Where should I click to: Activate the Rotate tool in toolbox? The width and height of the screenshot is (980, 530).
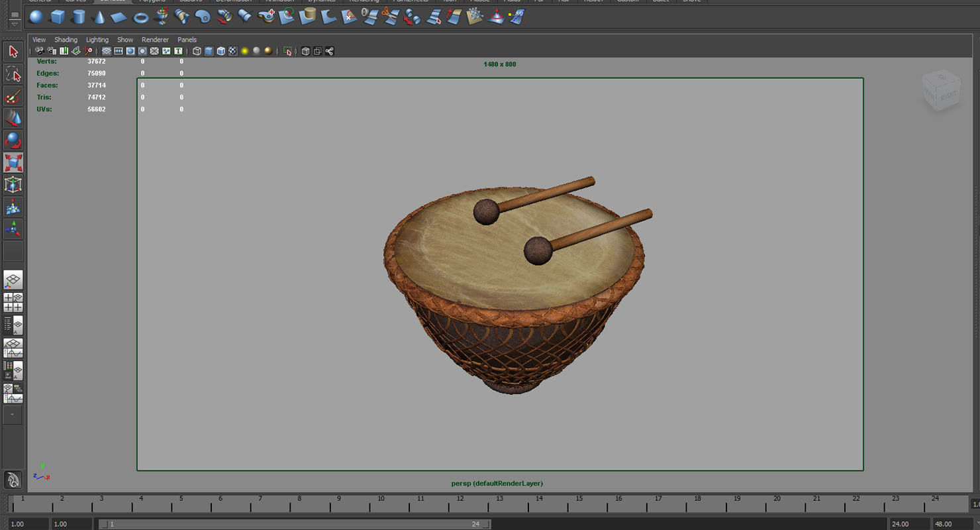(13, 140)
